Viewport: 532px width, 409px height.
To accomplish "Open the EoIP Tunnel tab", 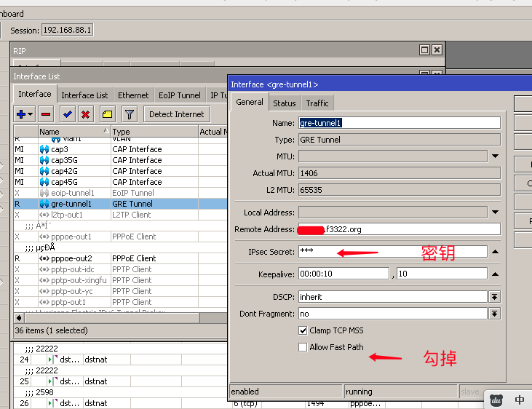I will click(x=180, y=95).
